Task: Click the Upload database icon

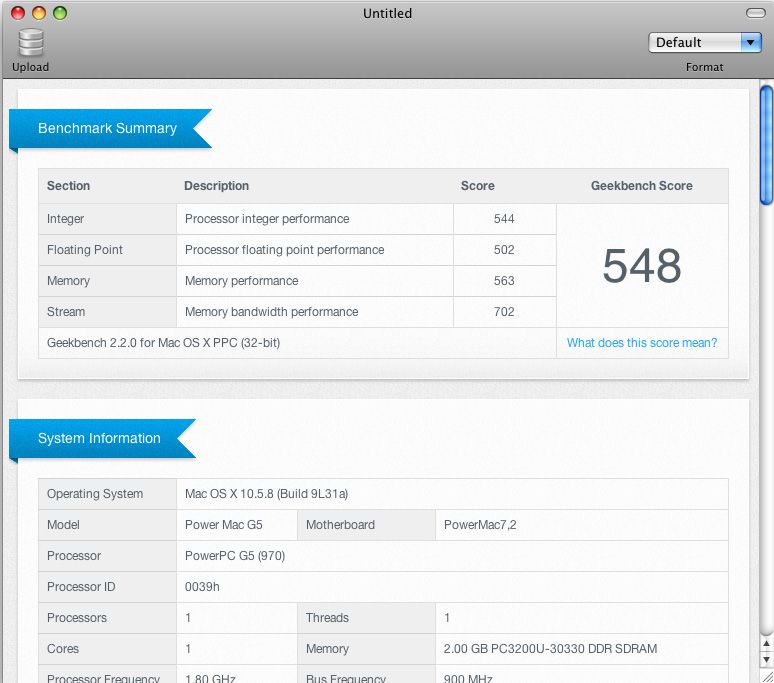Action: pos(31,44)
